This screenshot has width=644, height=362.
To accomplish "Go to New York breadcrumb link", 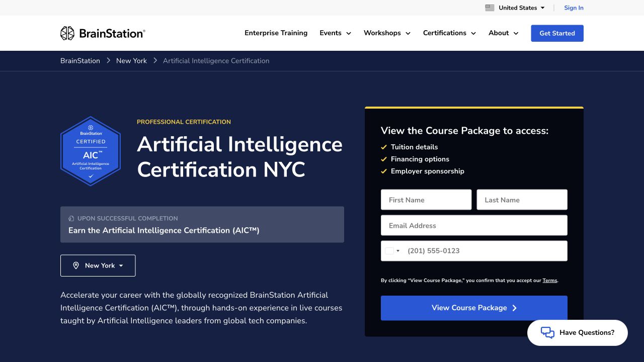I will [x=131, y=61].
